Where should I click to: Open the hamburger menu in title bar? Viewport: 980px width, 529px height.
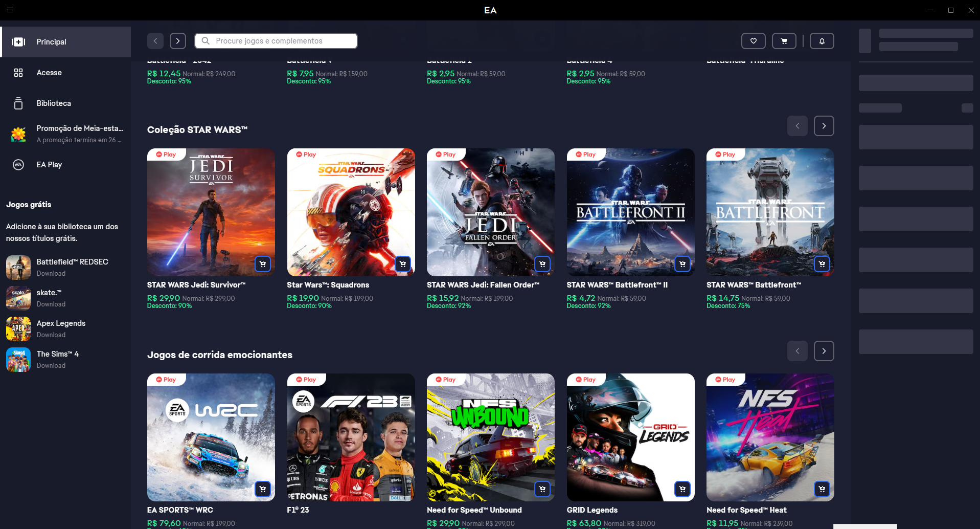pyautogui.click(x=10, y=10)
